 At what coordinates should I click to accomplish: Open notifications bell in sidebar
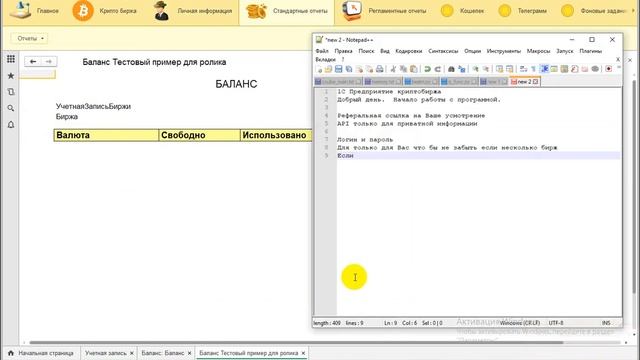coord(11,124)
